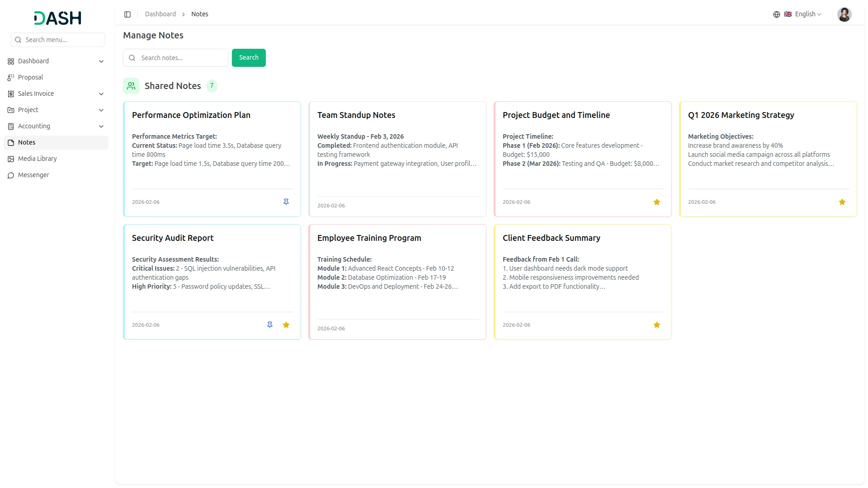
Task: Open the Project sidebar menu item
Action: [28, 110]
